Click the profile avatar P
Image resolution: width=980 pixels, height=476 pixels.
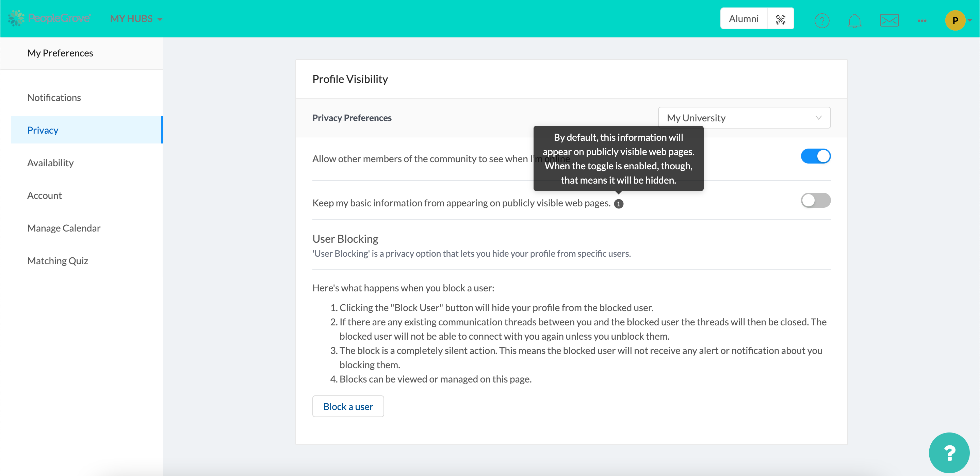pyautogui.click(x=954, y=20)
